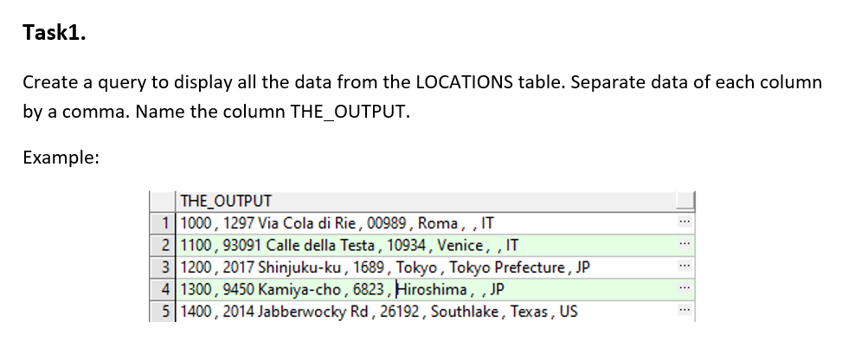Click row number 2 in grid

click(x=163, y=245)
